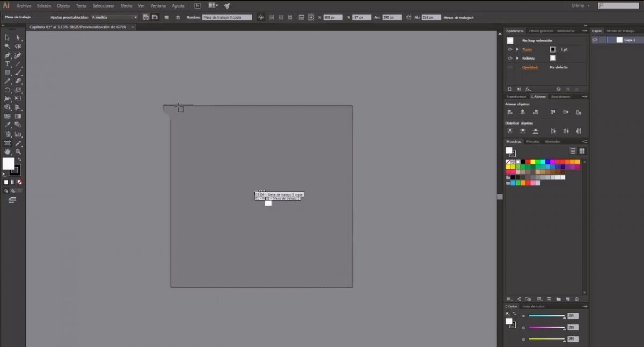
Task: Open the Edición menu
Action: click(x=44, y=5)
